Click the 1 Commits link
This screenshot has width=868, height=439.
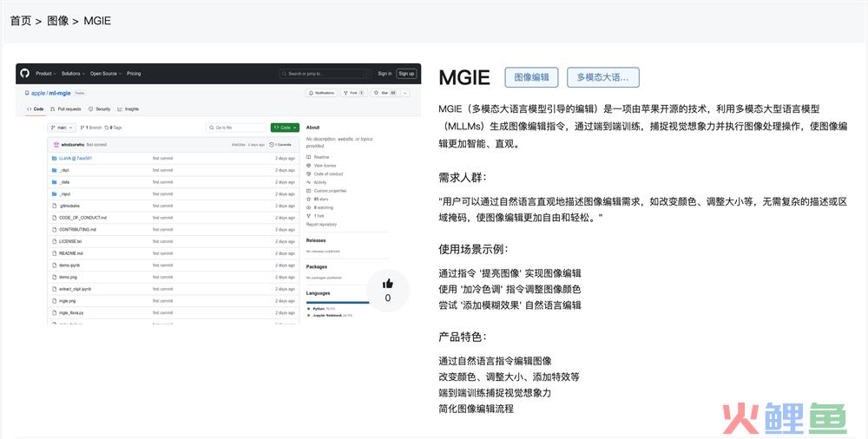[x=280, y=145]
